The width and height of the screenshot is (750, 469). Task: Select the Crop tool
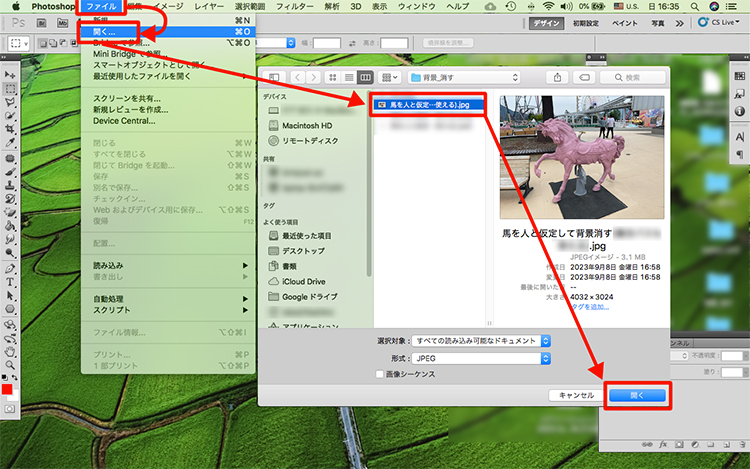point(10,129)
